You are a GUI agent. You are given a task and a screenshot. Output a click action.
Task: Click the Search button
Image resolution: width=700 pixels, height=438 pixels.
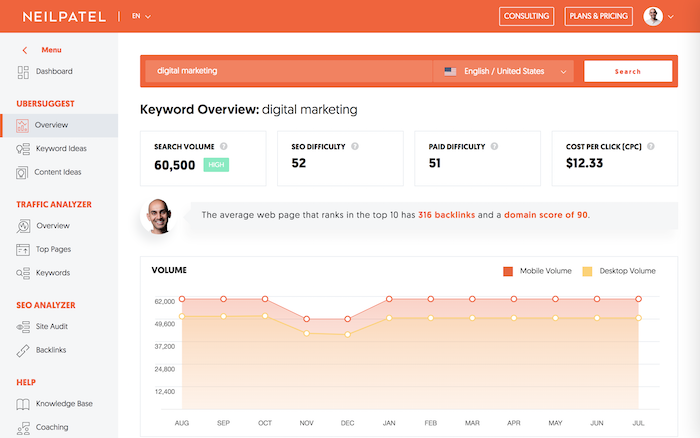point(628,71)
